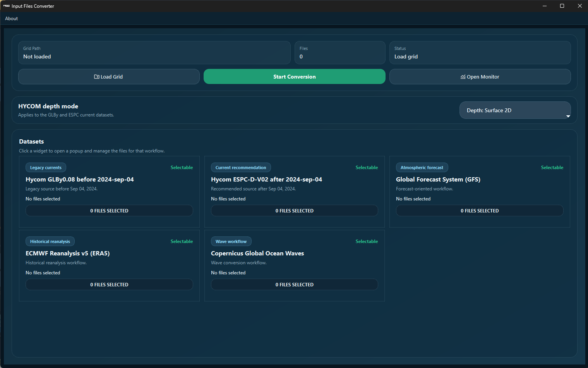Click the Status Load grid field

tap(480, 53)
